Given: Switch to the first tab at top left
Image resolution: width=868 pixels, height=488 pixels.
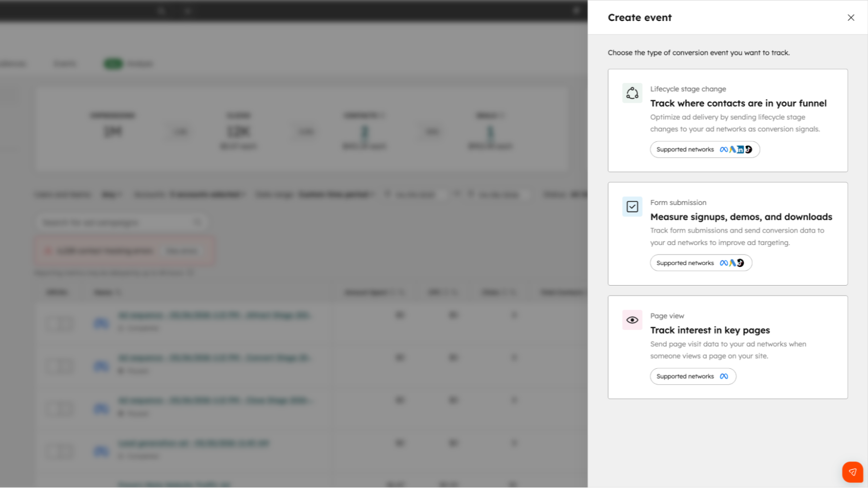Looking at the screenshot, I should point(13,63).
